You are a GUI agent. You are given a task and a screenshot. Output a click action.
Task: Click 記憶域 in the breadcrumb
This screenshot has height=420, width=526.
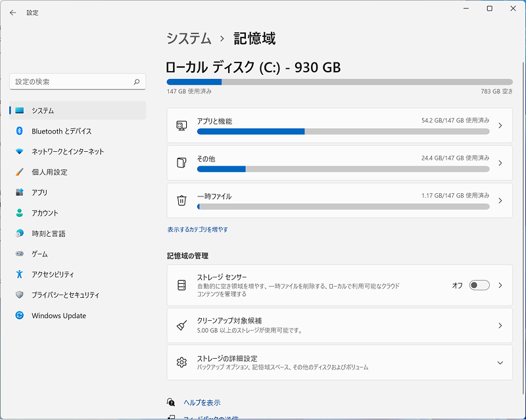[254, 39]
